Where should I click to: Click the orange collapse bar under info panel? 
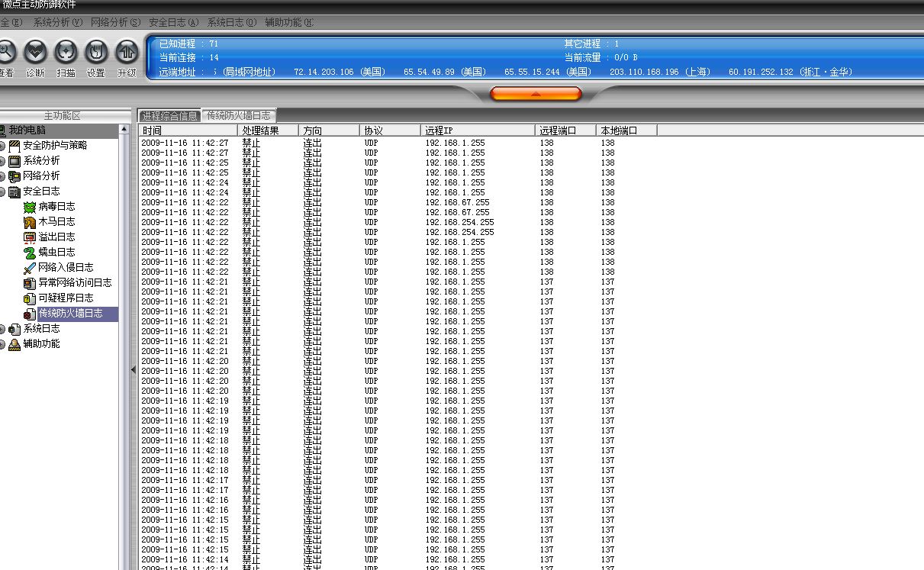pyautogui.click(x=536, y=94)
